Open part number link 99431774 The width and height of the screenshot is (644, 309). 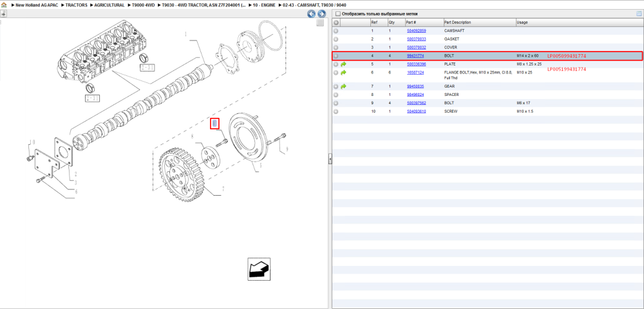[x=415, y=56]
